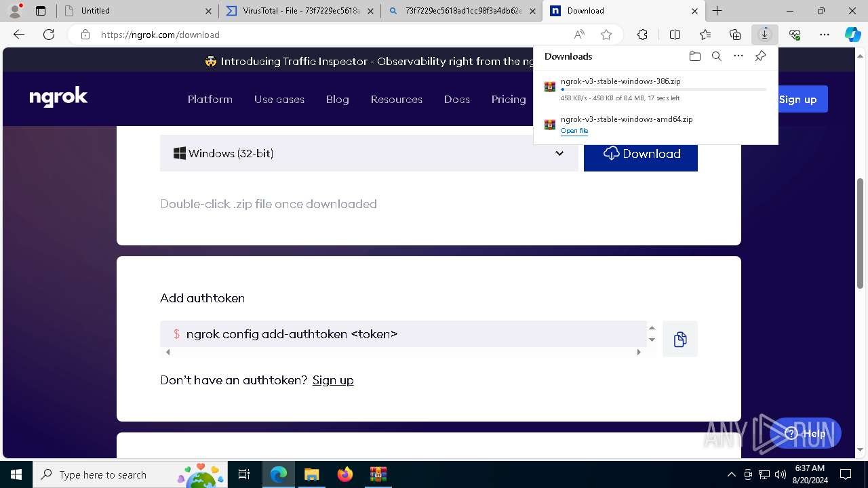The width and height of the screenshot is (868, 488).
Task: Click the code box right scroll arrow
Action: click(x=639, y=352)
